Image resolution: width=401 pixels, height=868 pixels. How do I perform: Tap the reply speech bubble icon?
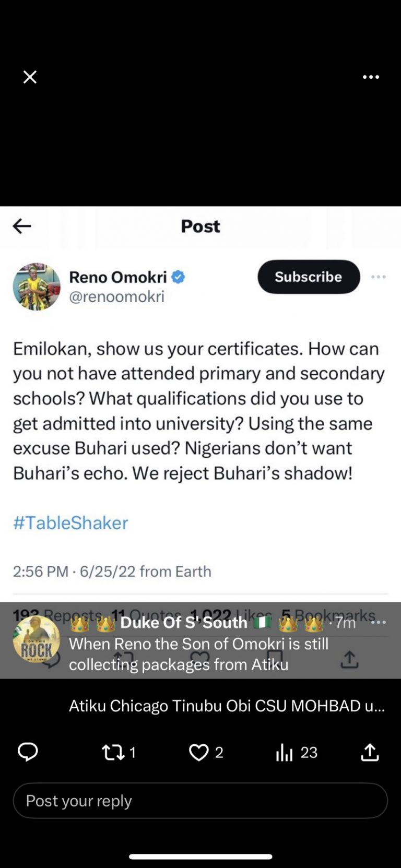[28, 752]
